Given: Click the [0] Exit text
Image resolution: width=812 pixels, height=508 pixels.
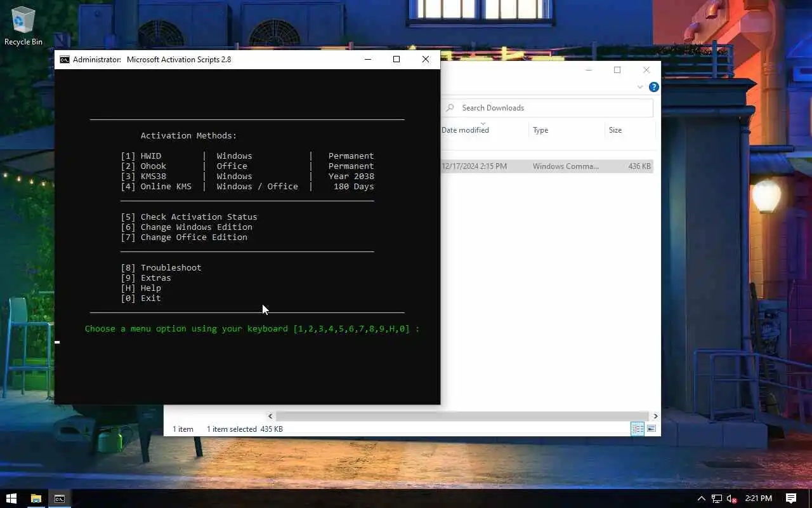Looking at the screenshot, I should 141,298.
